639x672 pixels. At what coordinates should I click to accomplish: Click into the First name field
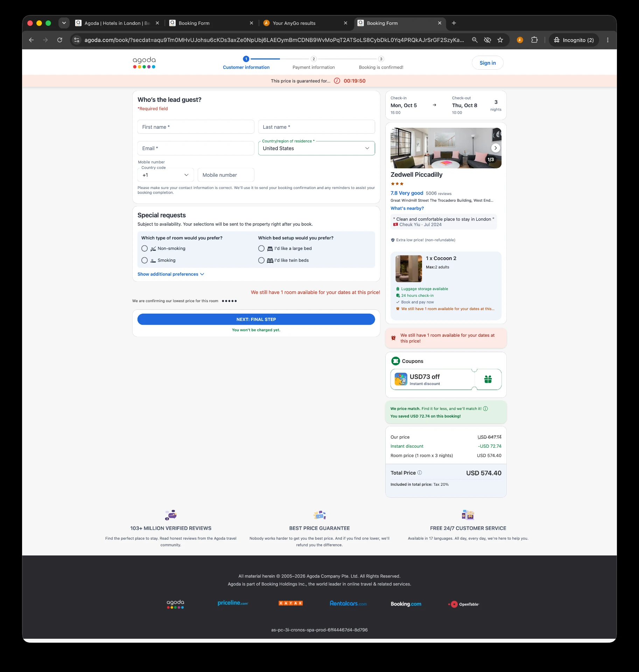point(196,127)
